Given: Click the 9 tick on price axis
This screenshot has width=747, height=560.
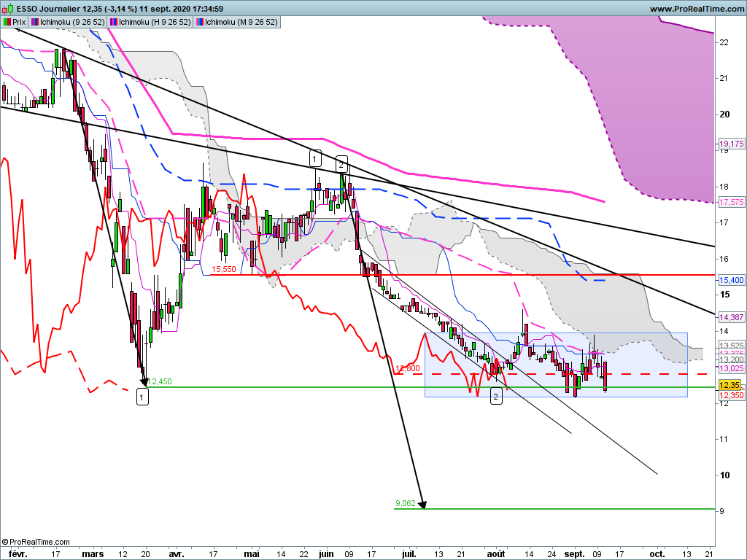Looking at the screenshot, I should point(721,511).
